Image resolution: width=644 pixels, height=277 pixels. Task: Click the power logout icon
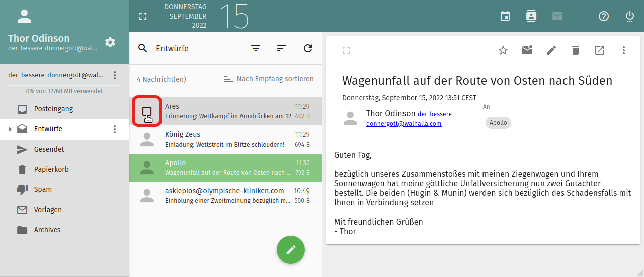630,16
